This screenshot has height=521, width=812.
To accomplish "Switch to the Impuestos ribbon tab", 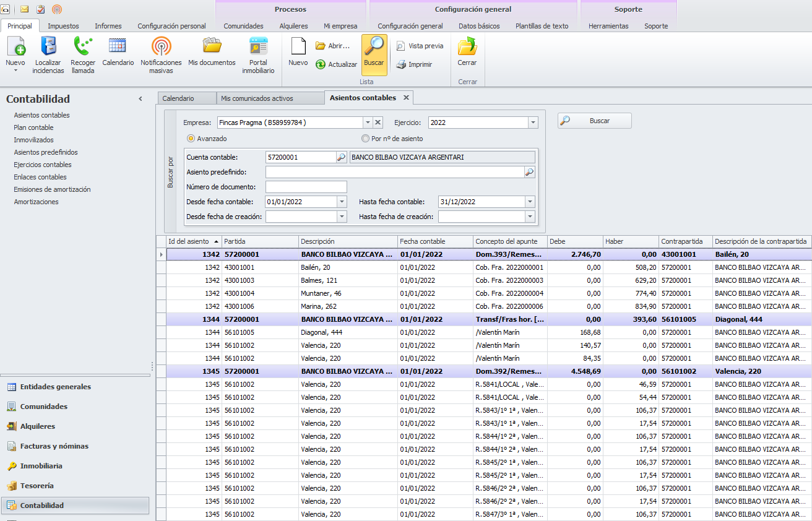I will point(63,26).
